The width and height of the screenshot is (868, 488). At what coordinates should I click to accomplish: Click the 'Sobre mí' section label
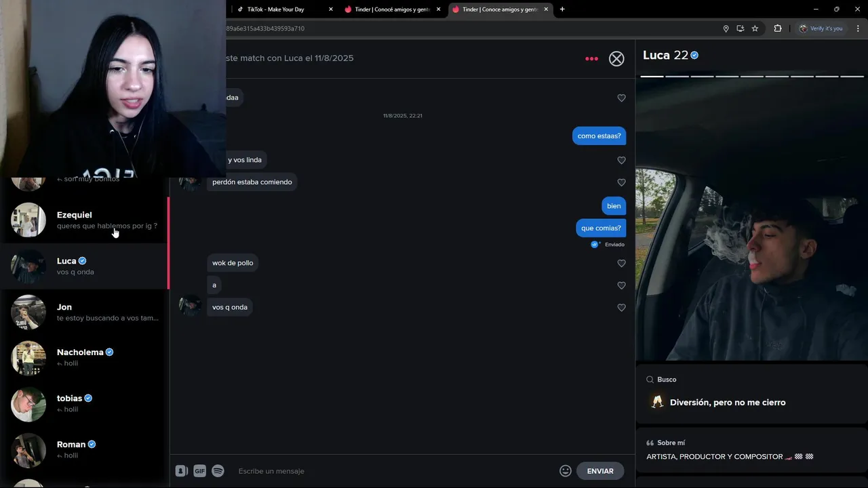tap(671, 443)
